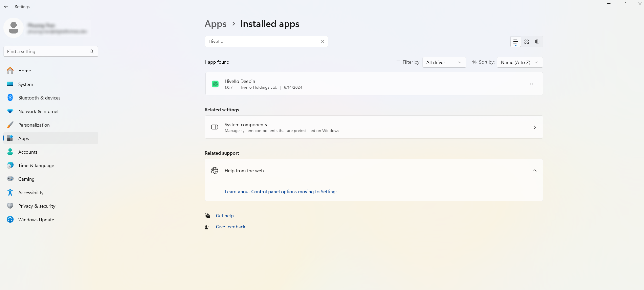
Task: Switch to table view for installed apps
Action: point(537,41)
